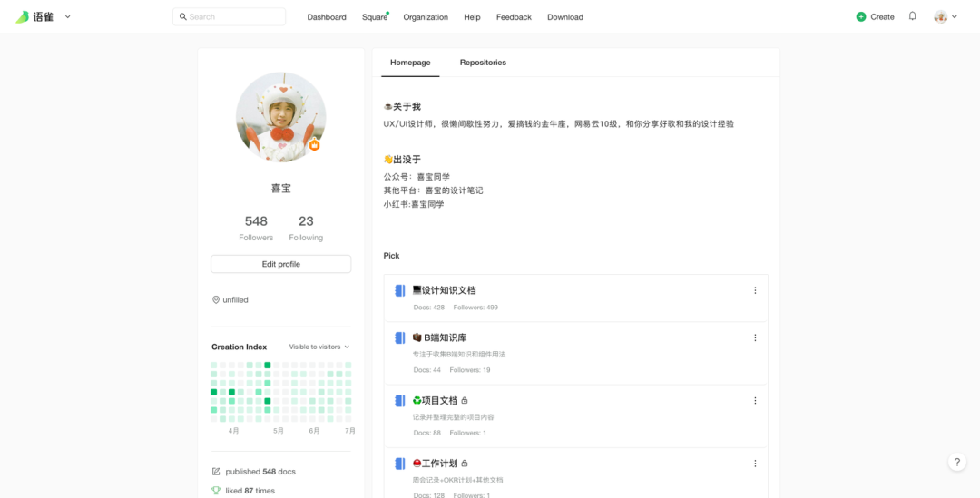Click the book icon beside B端知识库
This screenshot has width=980, height=498.
400,338
